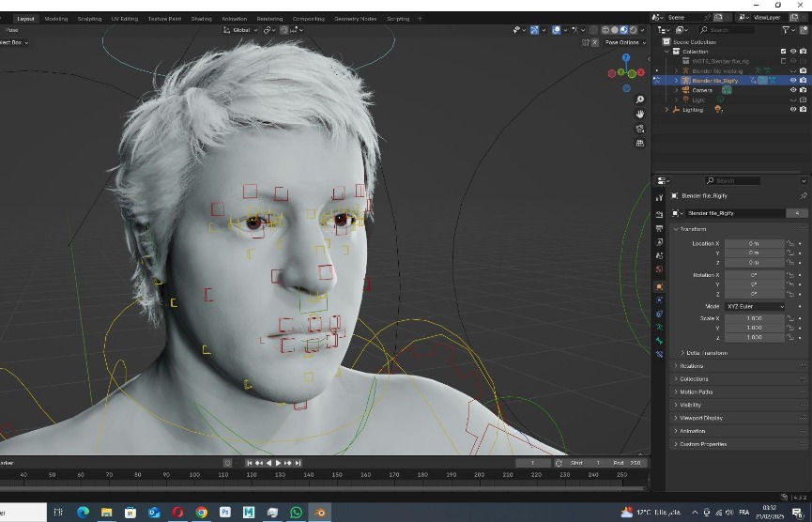Toggle Camera visibility eye in outliner

coord(793,90)
